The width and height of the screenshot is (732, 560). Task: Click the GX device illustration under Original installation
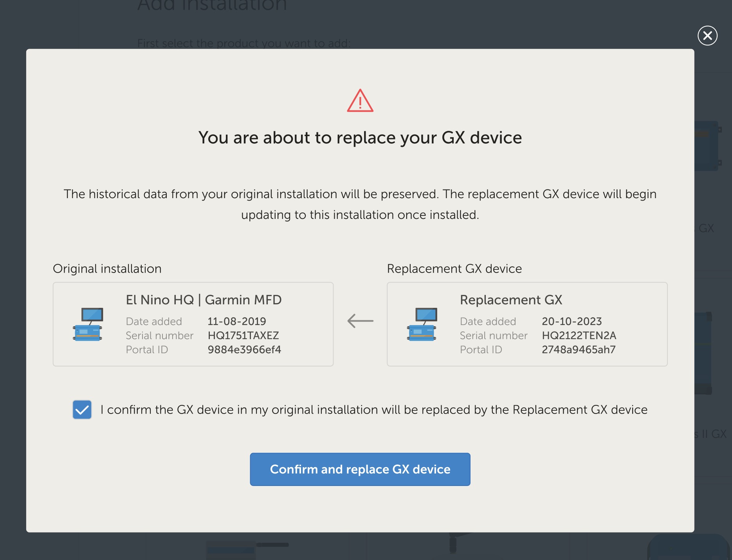tap(88, 325)
